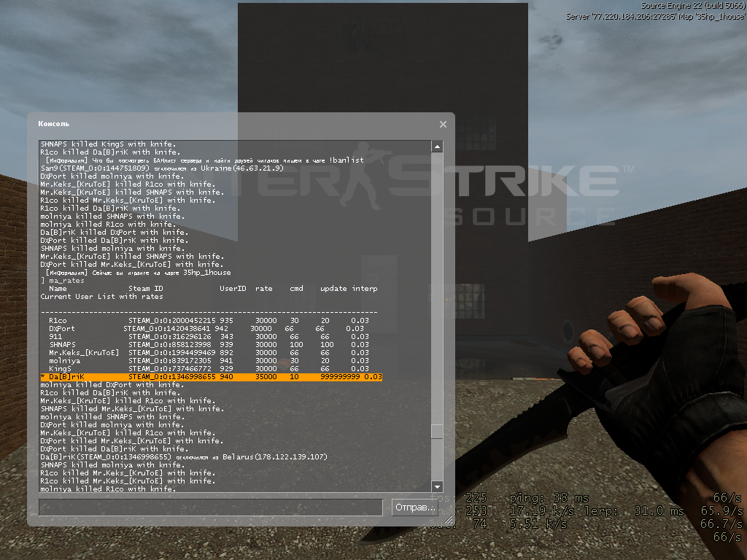Image resolution: width=747 pixels, height=560 pixels.
Task: Click the 'UserID' column header
Action: coord(233,289)
